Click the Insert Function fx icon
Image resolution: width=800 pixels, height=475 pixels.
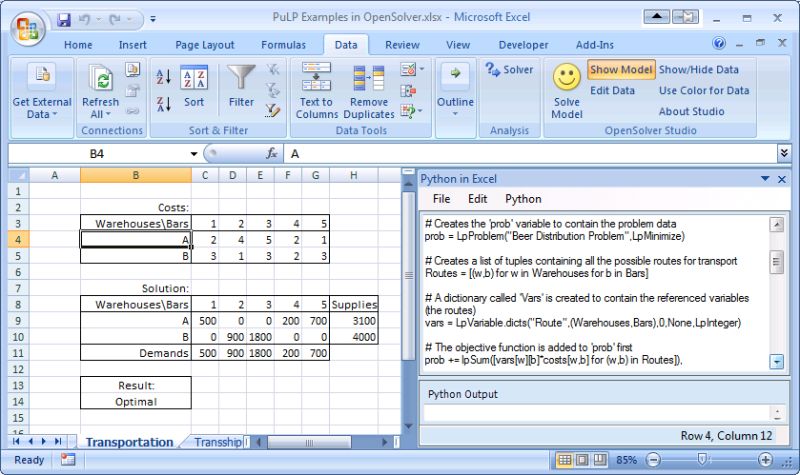coord(272,154)
